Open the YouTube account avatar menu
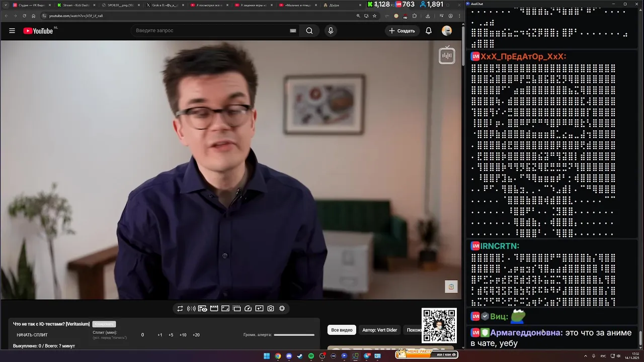Viewport: 644px width, 362px height. pyautogui.click(x=447, y=31)
